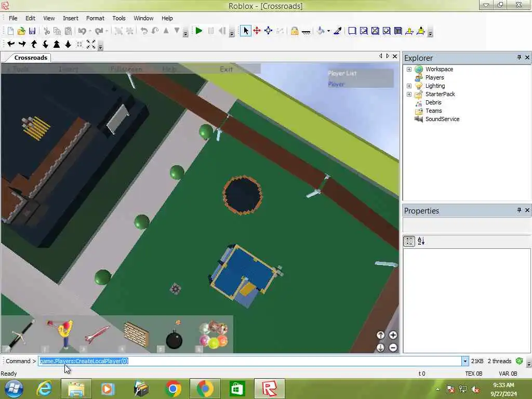This screenshot has width=532, height=399.
Task: Click the Command input field
Action: pyautogui.click(x=250, y=362)
